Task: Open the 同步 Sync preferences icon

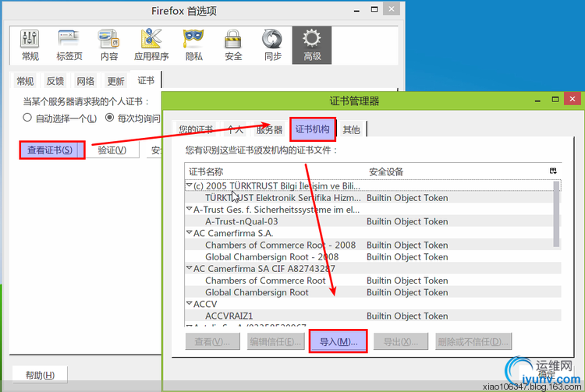Action: (x=272, y=45)
